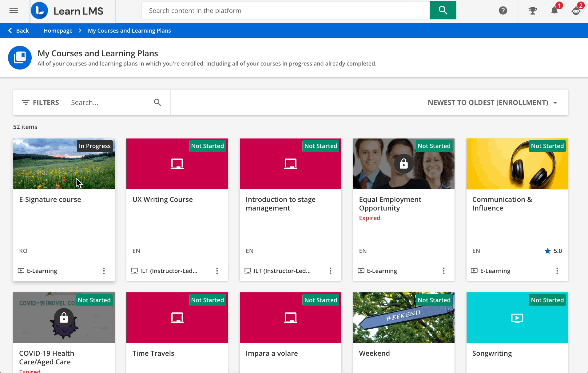Click the green global search button
The image size is (588, 373).
click(x=443, y=10)
